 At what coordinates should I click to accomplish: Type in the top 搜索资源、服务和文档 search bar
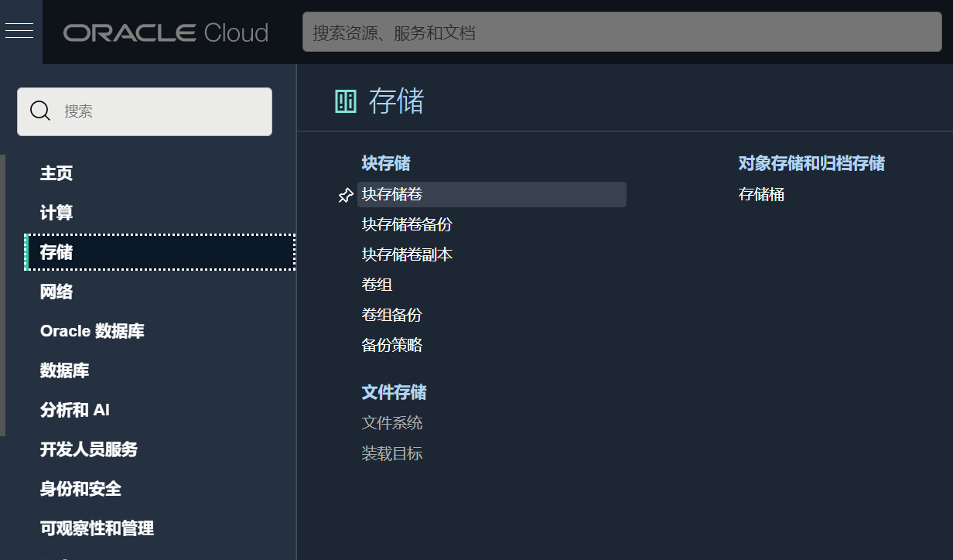(621, 32)
